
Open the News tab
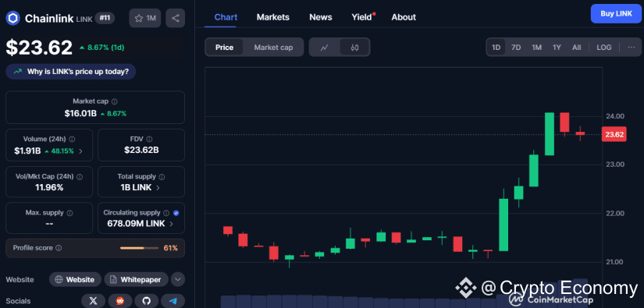[321, 17]
